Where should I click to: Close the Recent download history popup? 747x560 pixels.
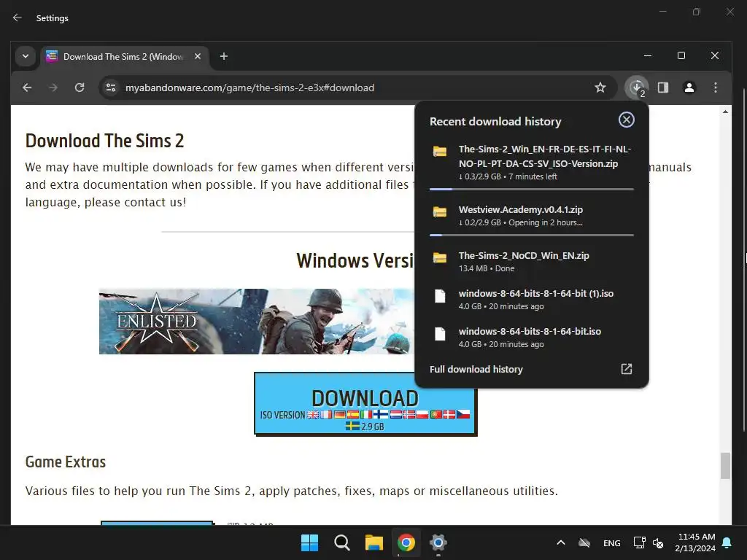click(627, 120)
